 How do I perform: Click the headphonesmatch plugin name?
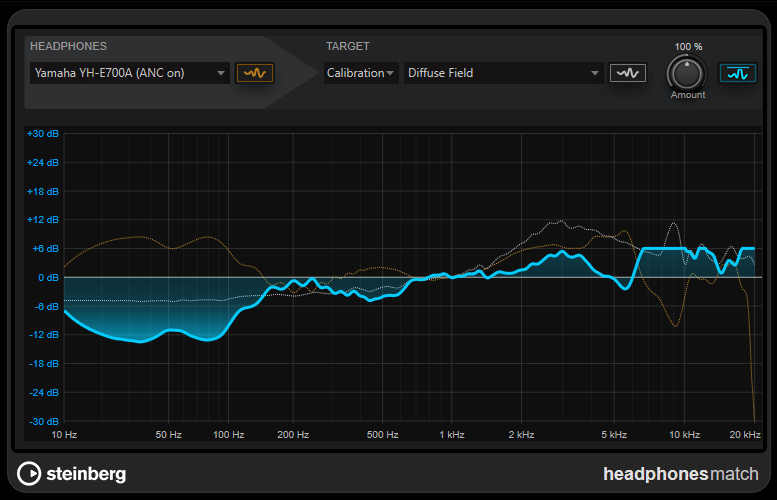click(680, 474)
